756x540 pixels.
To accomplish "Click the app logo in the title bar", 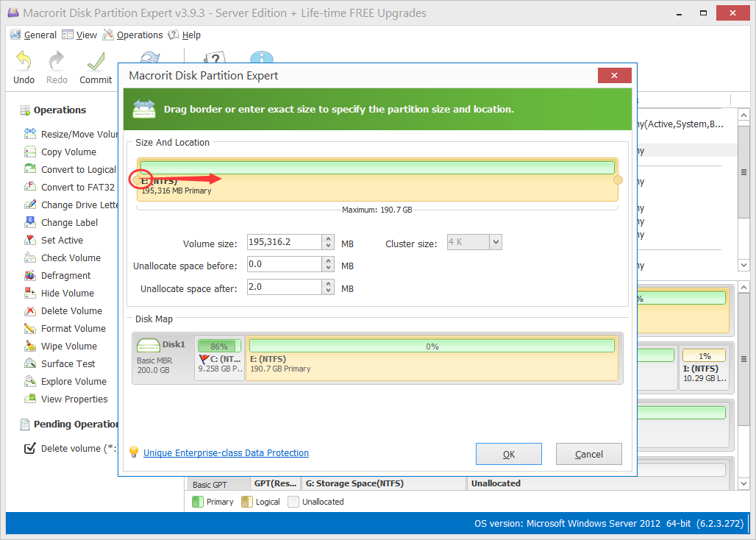I will (13, 13).
